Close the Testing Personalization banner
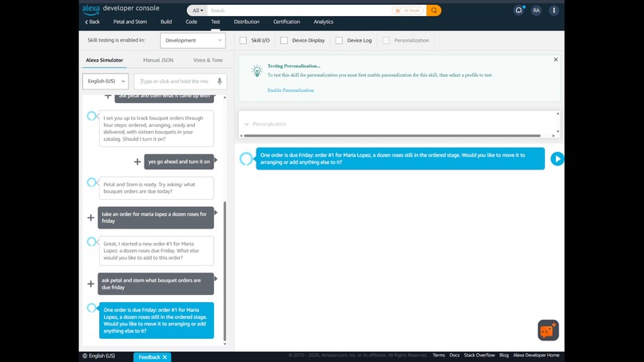 pyautogui.click(x=555, y=60)
